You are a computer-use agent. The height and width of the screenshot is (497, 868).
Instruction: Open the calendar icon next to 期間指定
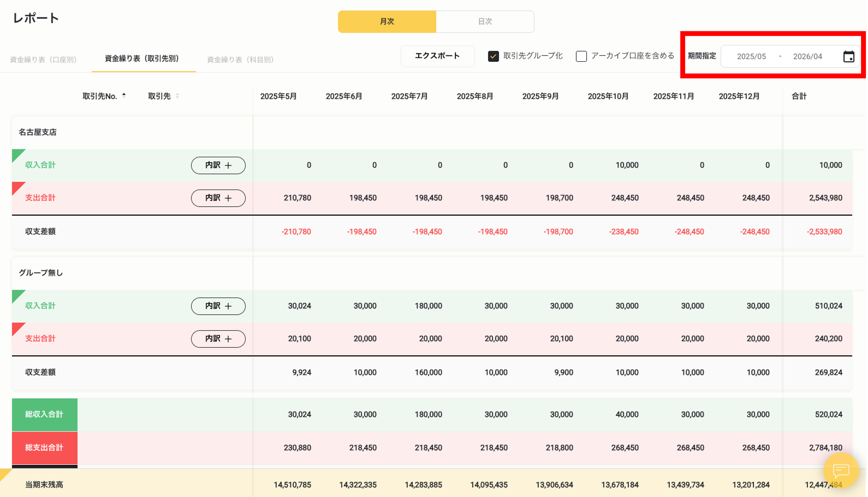(849, 56)
